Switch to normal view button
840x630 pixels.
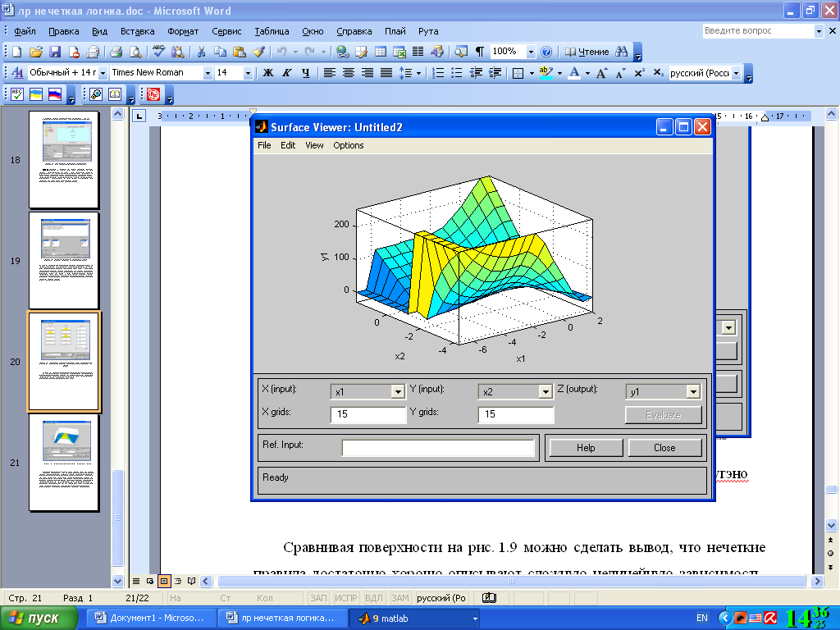pyautogui.click(x=136, y=581)
